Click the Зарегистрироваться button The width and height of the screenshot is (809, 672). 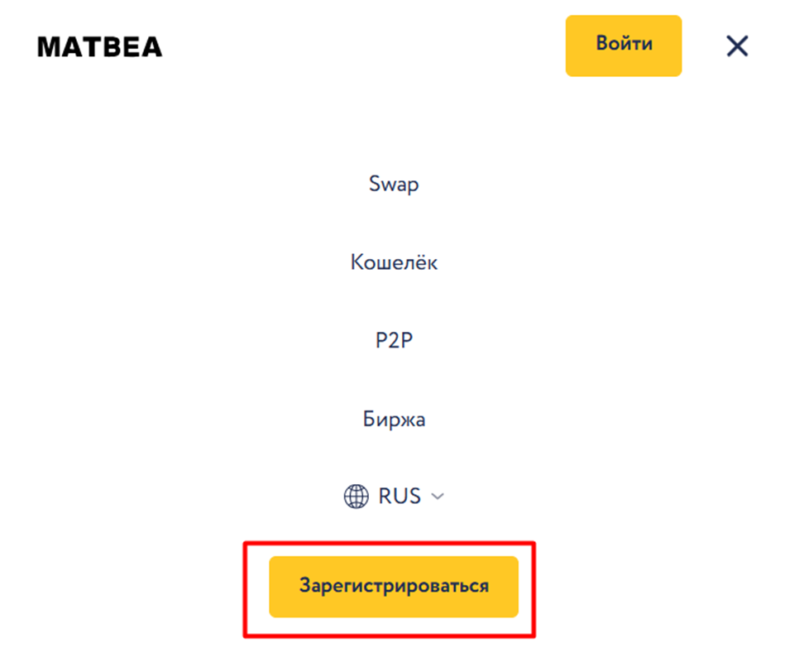pyautogui.click(x=394, y=587)
